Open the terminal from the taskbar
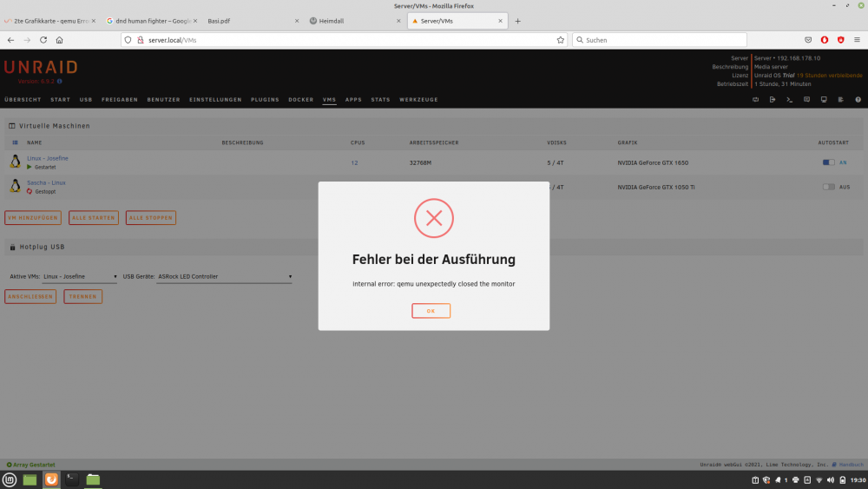 click(x=72, y=479)
